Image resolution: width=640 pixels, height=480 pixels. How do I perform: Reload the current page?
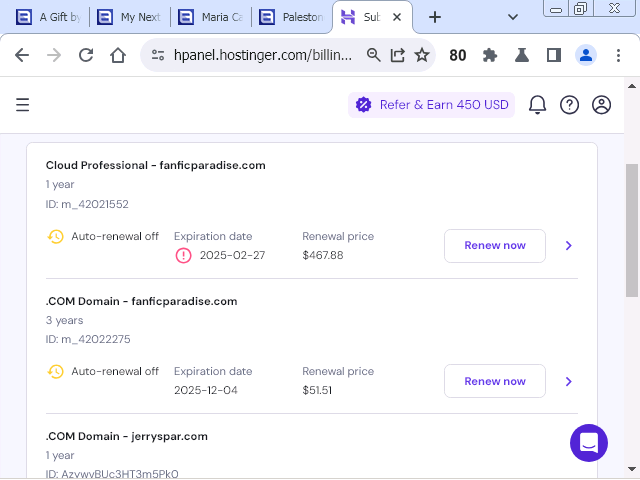(86, 55)
